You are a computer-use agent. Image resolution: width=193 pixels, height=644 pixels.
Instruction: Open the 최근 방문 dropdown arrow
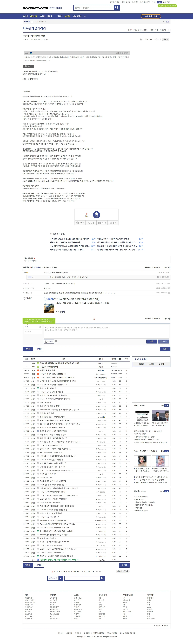pyautogui.click(x=32, y=22)
